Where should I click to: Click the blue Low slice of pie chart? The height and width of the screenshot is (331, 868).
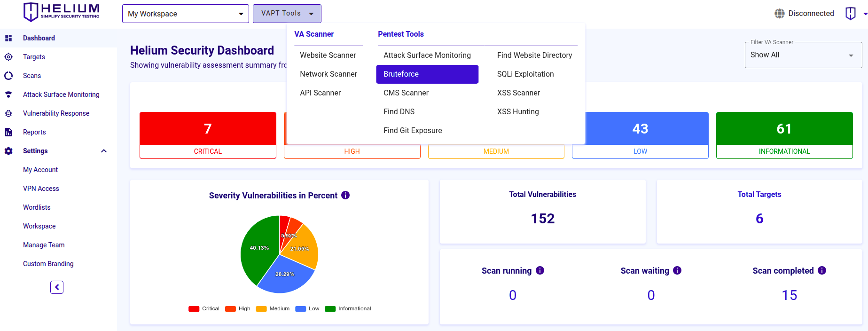click(x=285, y=277)
